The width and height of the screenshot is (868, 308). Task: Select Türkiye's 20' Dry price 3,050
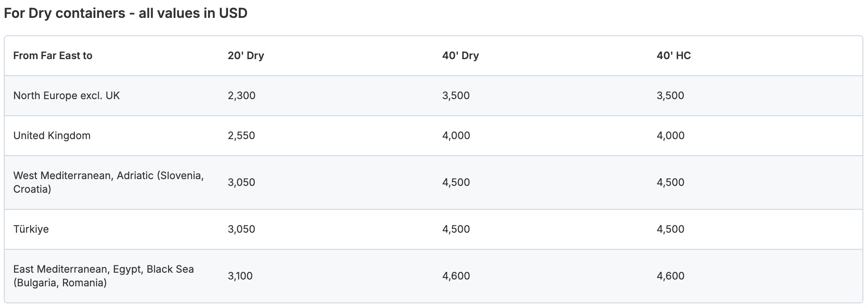tap(241, 229)
